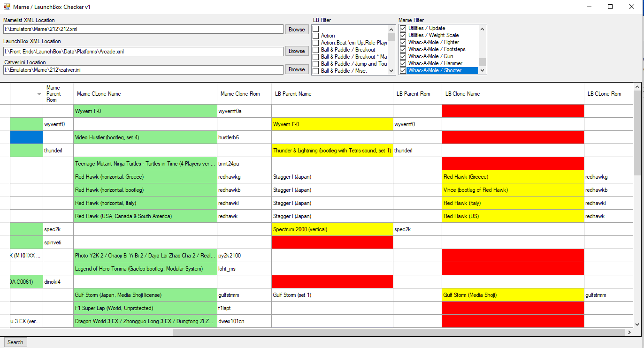Click the LaunchBox XML Location field
Screen dimensions: 644x348
coord(143,51)
